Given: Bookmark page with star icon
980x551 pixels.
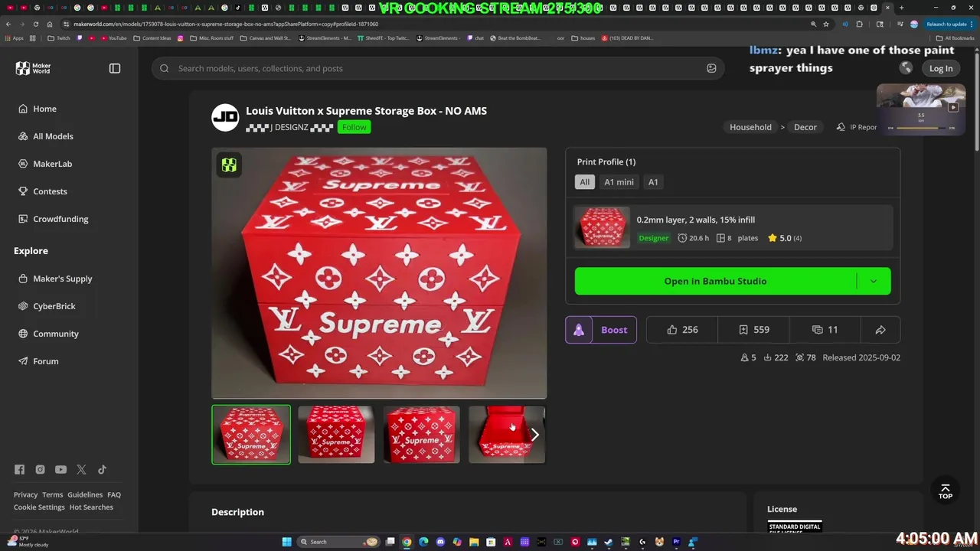Looking at the screenshot, I should tap(826, 24).
